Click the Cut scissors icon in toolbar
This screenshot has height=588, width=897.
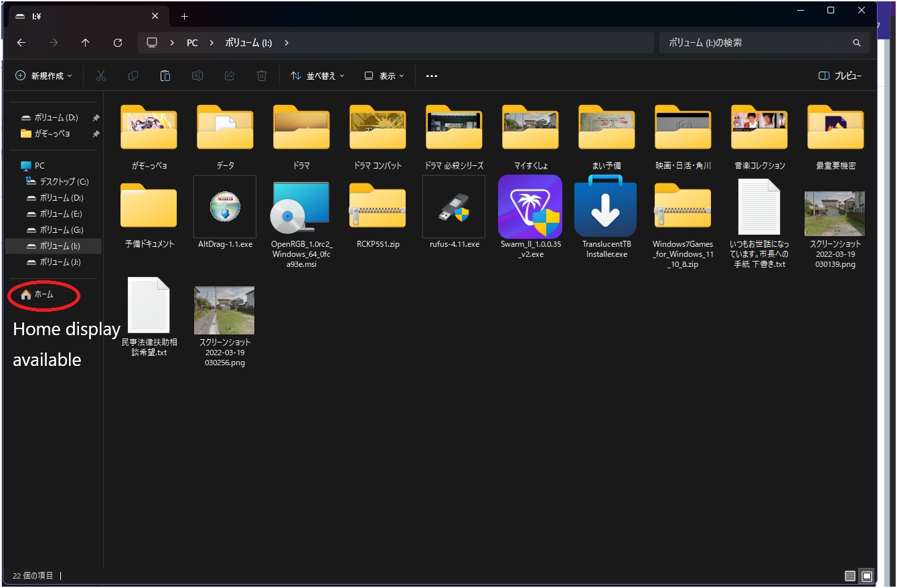coord(101,76)
